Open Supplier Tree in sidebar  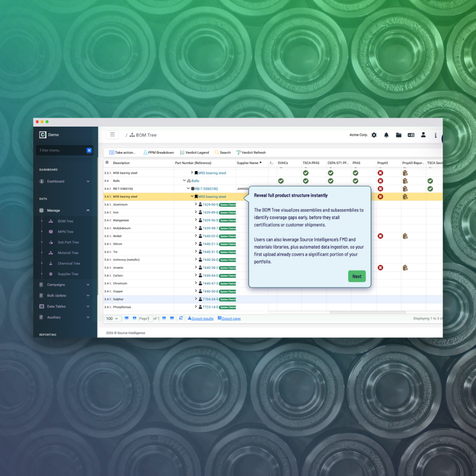coord(68,274)
